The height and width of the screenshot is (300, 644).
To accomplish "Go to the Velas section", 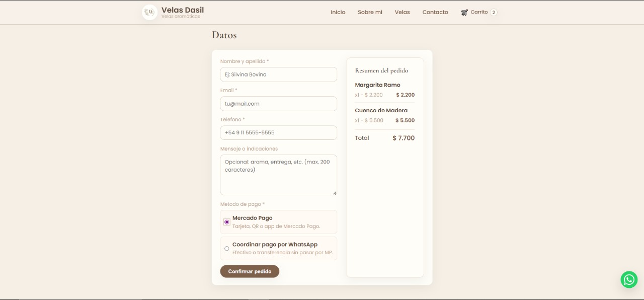I will pos(402,12).
